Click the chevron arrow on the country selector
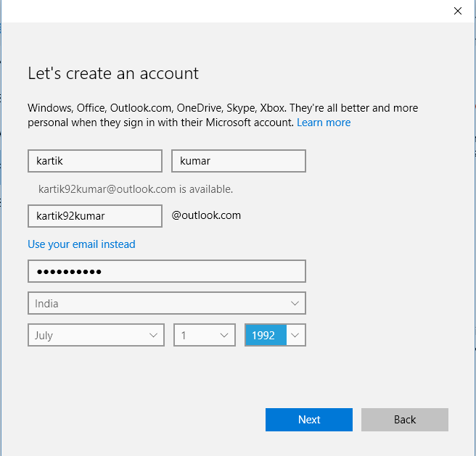Viewport: 476px width, 456px height. click(x=295, y=303)
